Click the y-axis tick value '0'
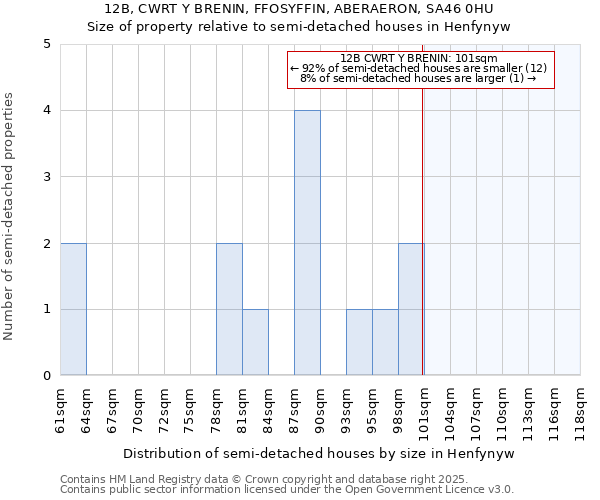The width and height of the screenshot is (600, 500). (x=47, y=376)
